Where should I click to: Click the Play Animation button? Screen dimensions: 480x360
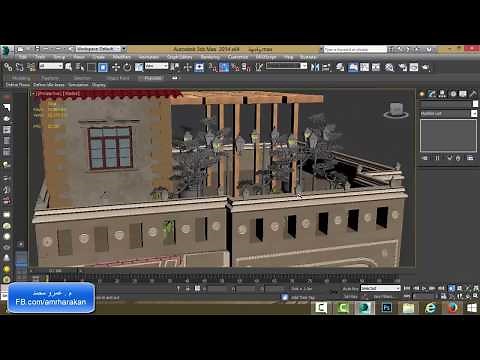pos(424,288)
